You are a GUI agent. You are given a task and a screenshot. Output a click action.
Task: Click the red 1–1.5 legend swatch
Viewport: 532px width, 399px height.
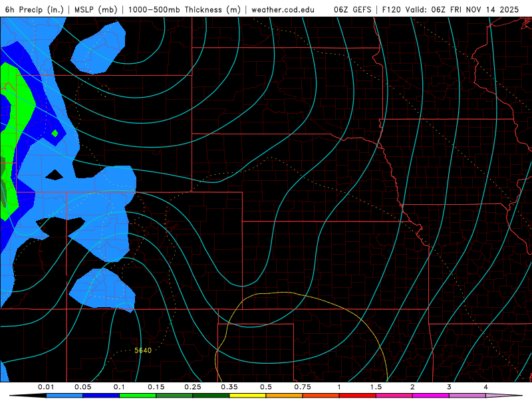(x=358, y=396)
